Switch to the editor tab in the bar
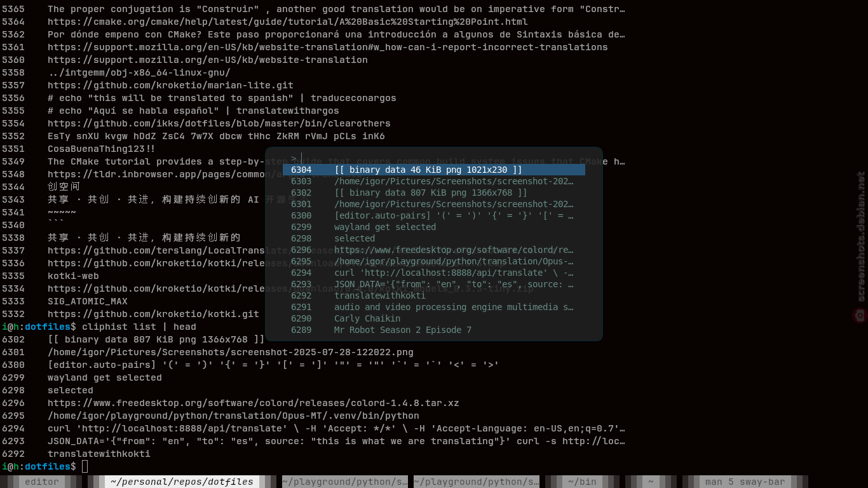Screen dimensions: 868x488 click(x=42, y=482)
